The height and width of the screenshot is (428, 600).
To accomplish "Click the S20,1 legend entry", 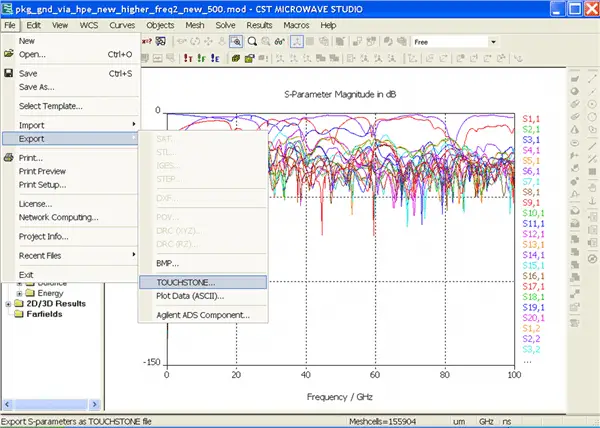I will pos(533,318).
